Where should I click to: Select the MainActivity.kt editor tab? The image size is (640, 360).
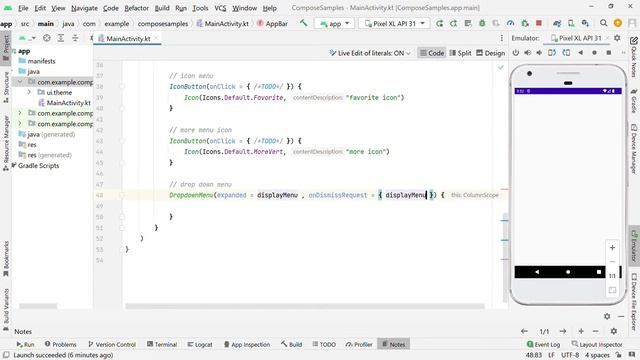coord(128,38)
